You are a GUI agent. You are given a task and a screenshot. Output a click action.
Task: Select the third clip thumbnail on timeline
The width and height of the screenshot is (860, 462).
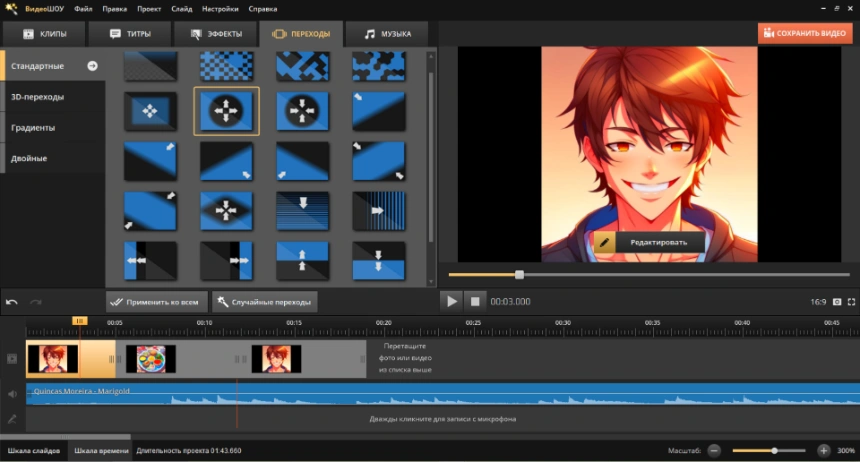tap(276, 359)
